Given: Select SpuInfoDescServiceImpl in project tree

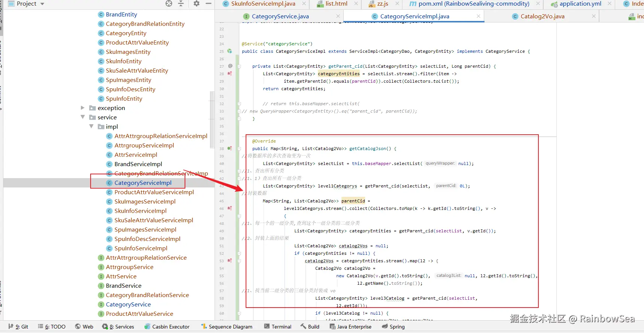Looking at the screenshot, I should 148,239.
